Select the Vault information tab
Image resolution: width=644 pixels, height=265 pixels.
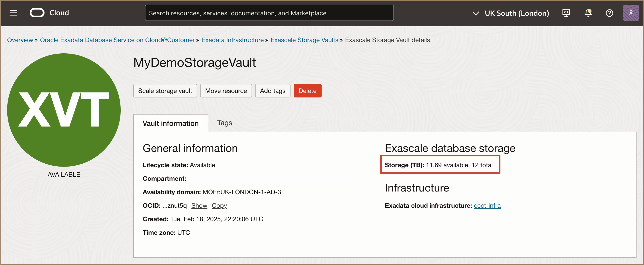170,123
